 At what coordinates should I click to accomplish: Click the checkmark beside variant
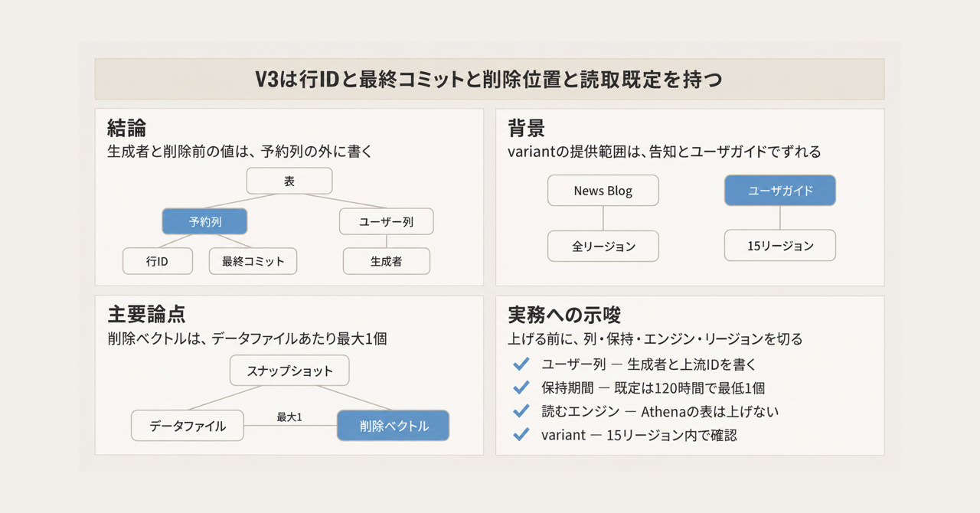coord(521,435)
